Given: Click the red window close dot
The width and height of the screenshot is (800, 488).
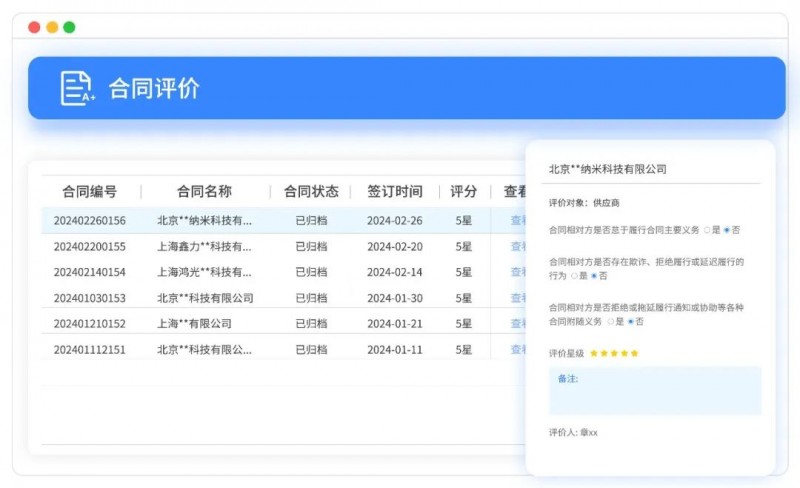Looking at the screenshot, I should 34,27.
